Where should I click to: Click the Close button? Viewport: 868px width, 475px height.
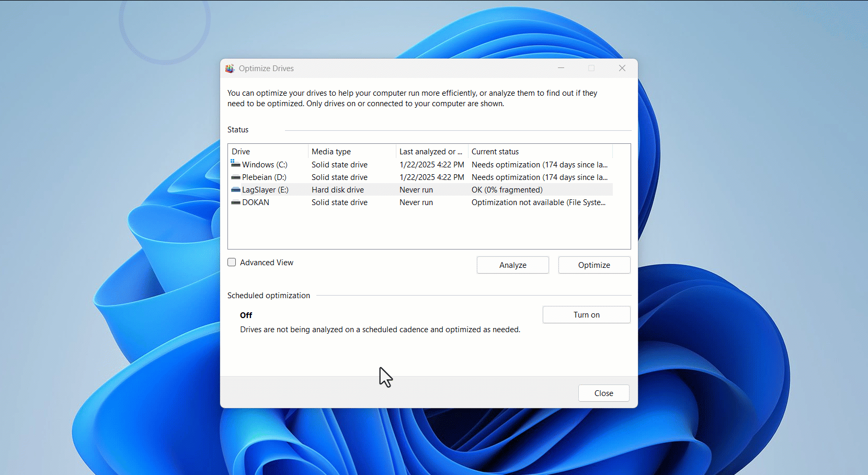(x=603, y=393)
